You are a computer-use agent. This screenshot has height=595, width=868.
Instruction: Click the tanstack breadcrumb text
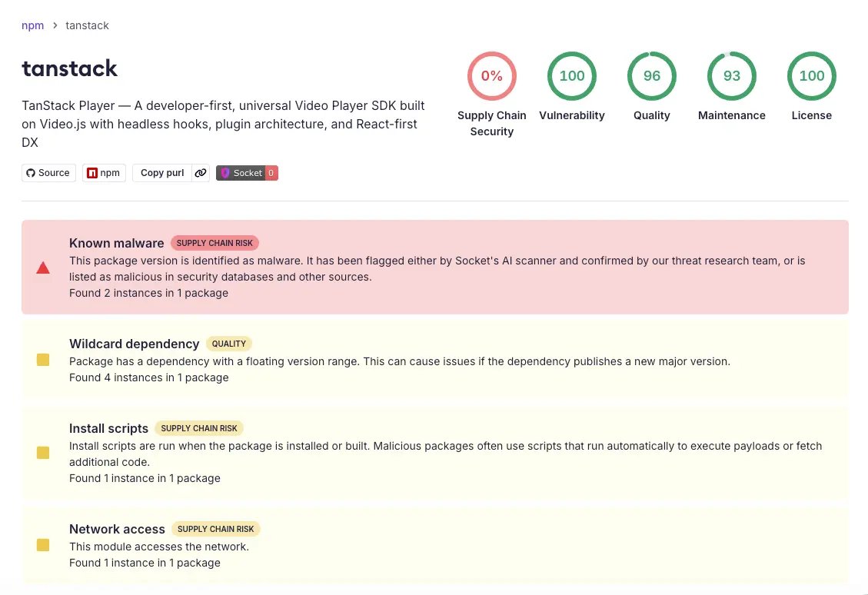point(87,25)
